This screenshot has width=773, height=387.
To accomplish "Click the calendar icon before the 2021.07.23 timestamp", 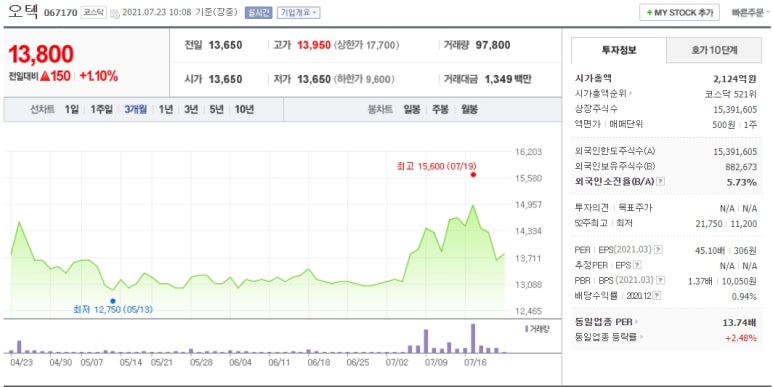I will [114, 13].
